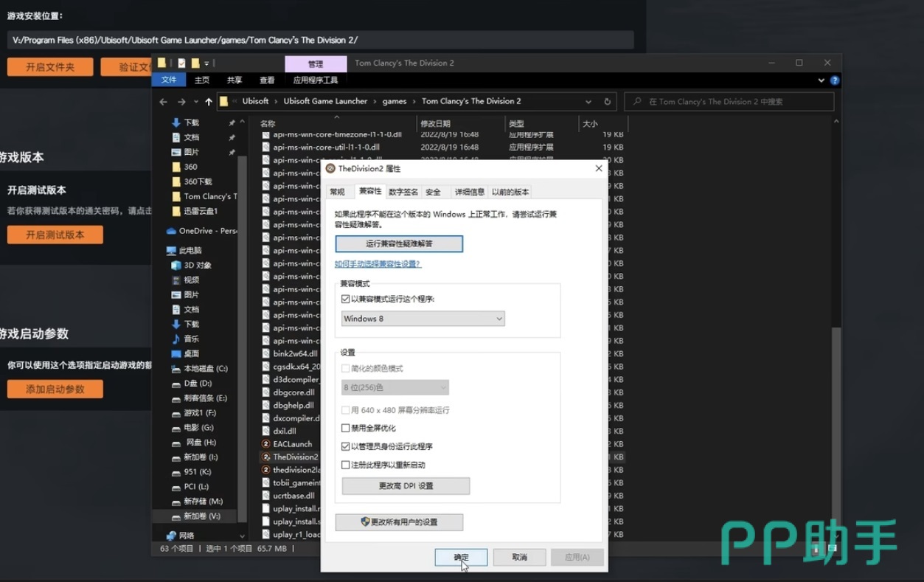The width and height of the screenshot is (924, 582).
Task: Select the 951 (K:) drive
Action: [191, 472]
